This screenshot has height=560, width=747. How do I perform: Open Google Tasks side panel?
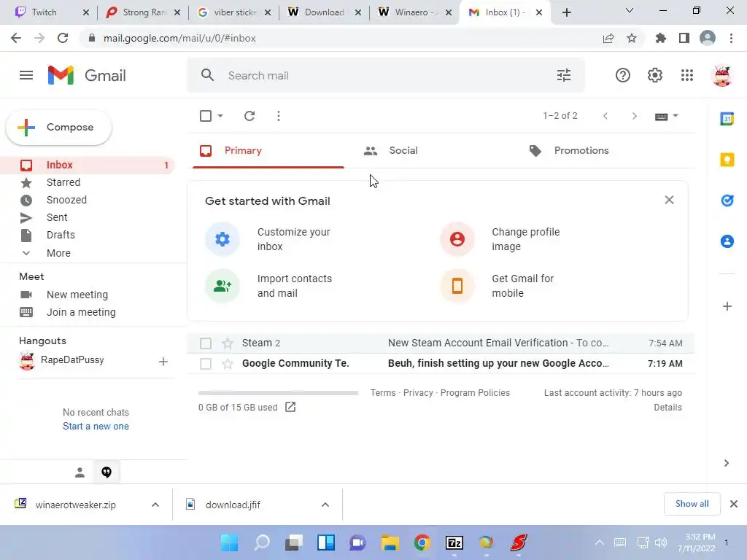[727, 201]
